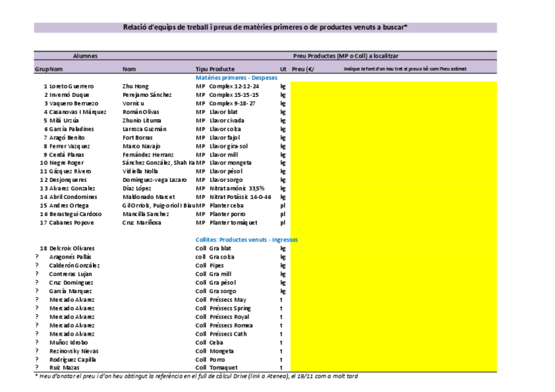The height and width of the screenshot is (392, 555).
Task: Select the cell "Ferrer Vazquez"
Action: (x=69, y=146)
